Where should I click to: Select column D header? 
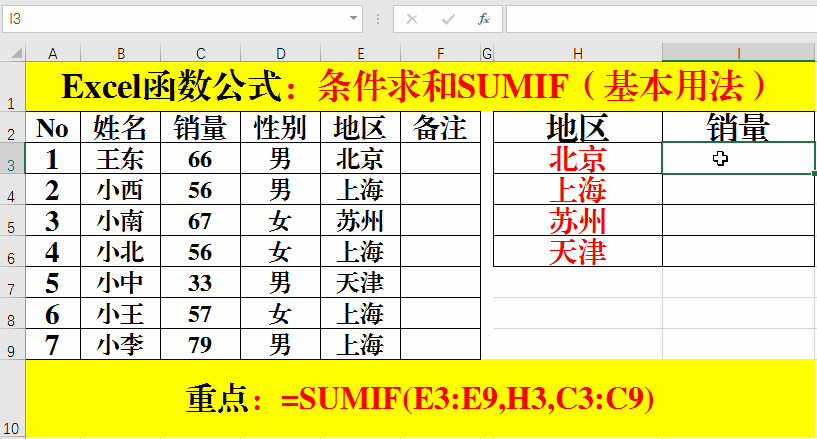pos(280,53)
